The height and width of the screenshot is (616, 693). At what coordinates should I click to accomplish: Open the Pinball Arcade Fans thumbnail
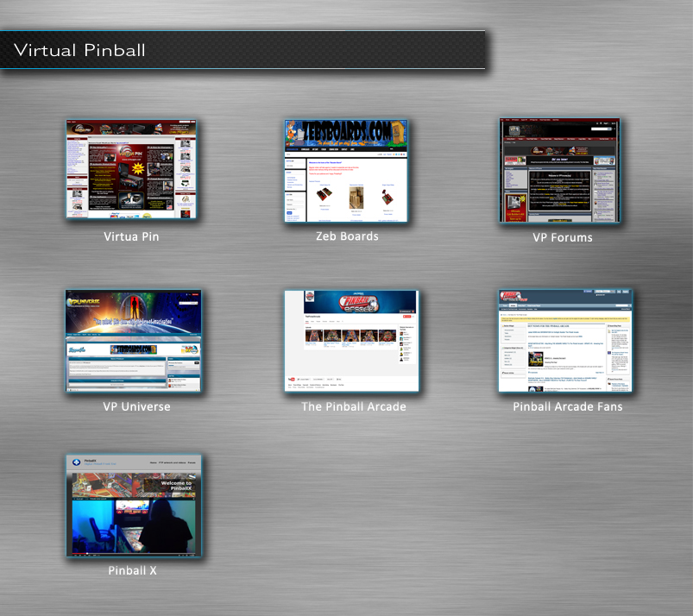[x=565, y=341]
